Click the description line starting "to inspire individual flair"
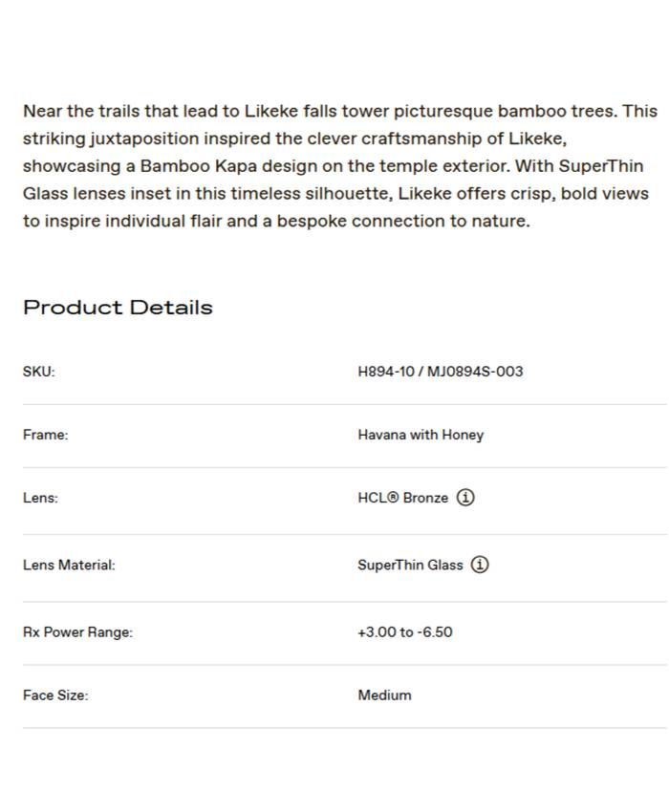The height and width of the screenshot is (812, 669). 275,222
